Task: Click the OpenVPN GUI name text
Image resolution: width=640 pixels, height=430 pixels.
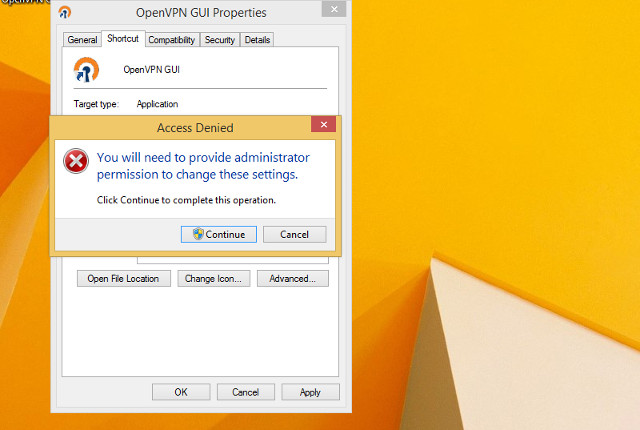Action: tap(151, 70)
